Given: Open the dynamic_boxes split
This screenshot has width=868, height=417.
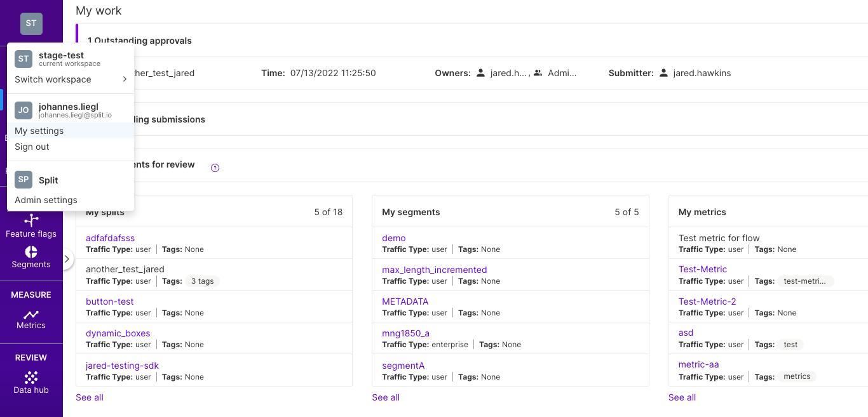Looking at the screenshot, I should pos(118,333).
